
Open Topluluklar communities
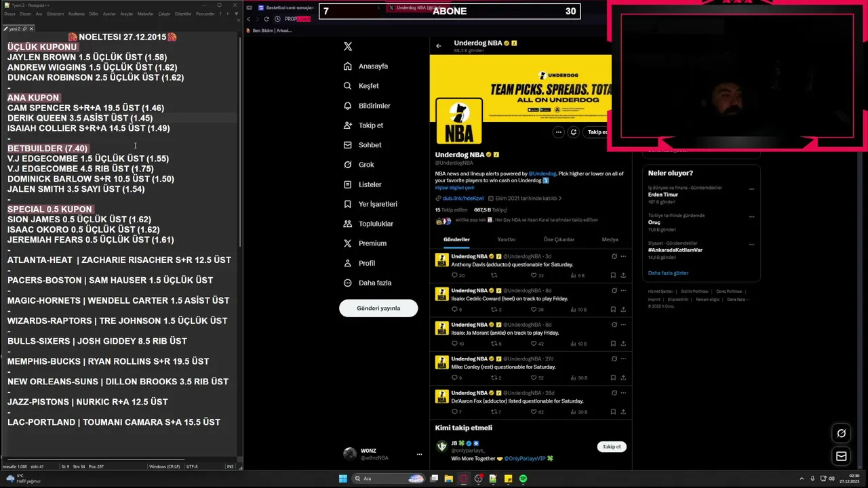(x=368, y=224)
